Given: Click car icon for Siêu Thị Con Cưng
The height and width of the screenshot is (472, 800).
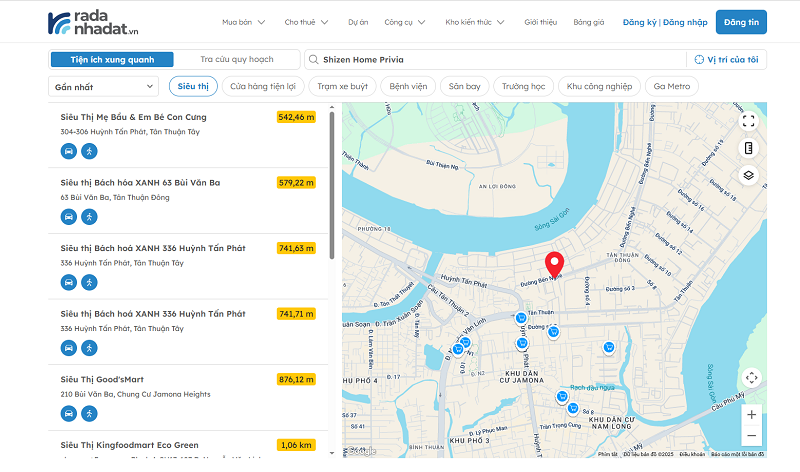Looking at the screenshot, I should point(69,151).
